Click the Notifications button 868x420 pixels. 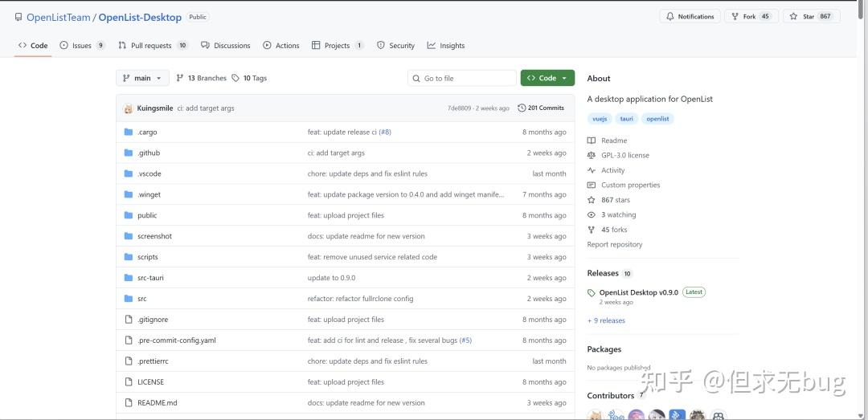[690, 17]
